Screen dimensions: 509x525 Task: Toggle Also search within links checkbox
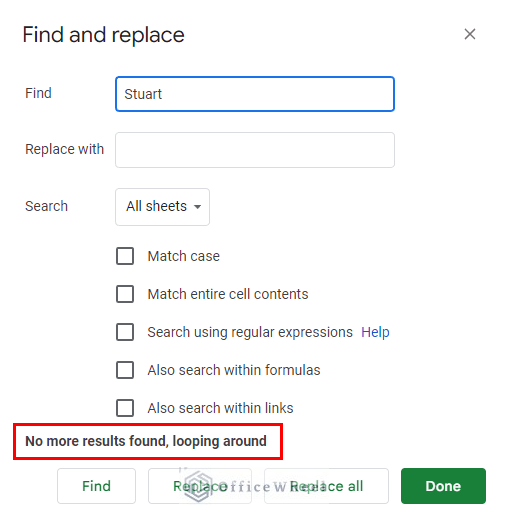125,408
